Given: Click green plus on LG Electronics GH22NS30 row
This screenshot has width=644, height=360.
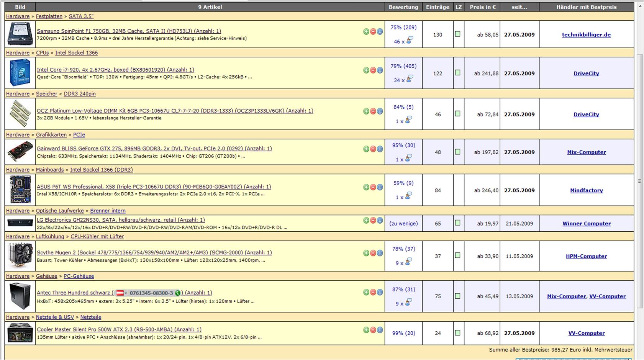Looking at the screenshot, I should click(x=366, y=220).
